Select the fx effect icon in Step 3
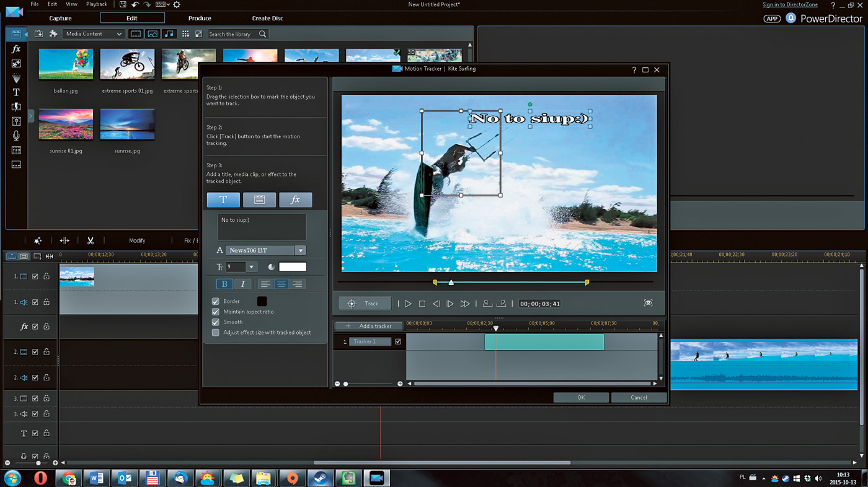Screen dimensions: 868x487 coord(295,200)
